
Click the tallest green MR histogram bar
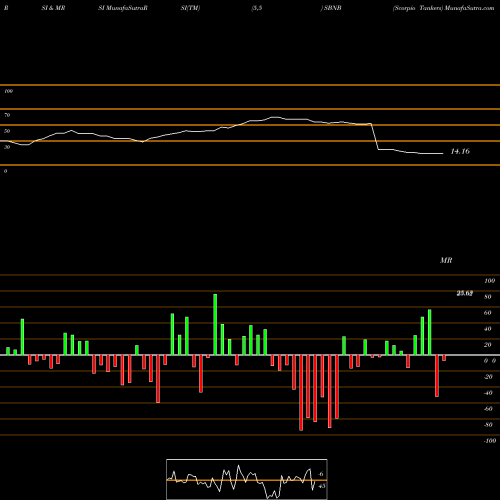click(215, 325)
